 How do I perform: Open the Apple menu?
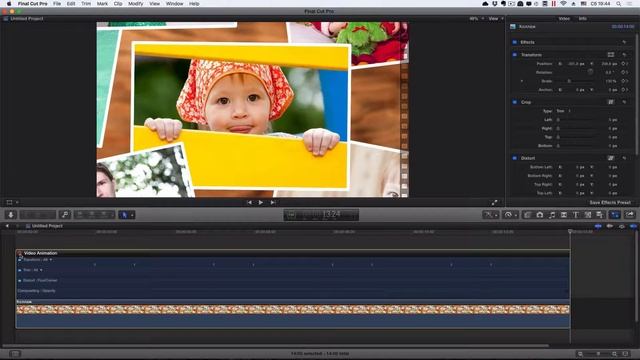point(9,4)
